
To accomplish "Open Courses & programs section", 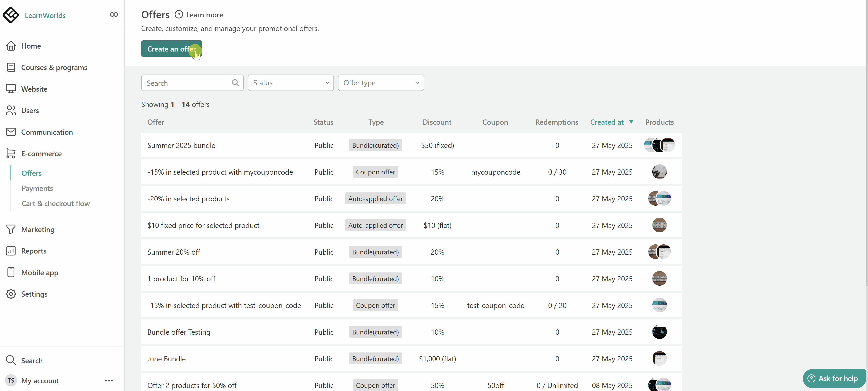I will 54,67.
